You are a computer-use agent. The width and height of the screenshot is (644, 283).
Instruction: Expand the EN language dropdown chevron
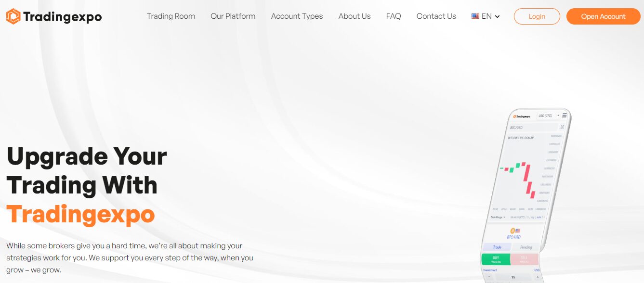[498, 17]
